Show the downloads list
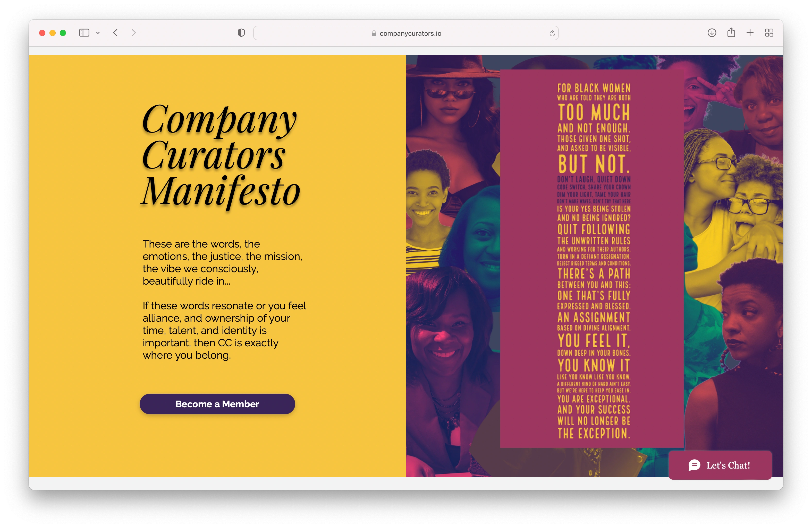812x528 pixels. tap(712, 33)
